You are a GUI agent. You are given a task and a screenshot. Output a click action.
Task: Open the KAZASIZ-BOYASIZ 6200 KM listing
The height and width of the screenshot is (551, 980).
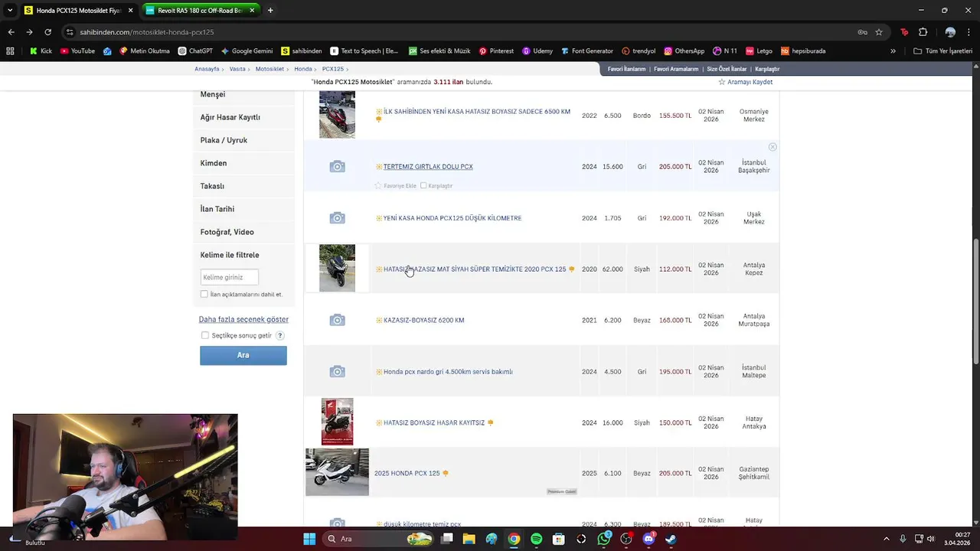point(423,320)
